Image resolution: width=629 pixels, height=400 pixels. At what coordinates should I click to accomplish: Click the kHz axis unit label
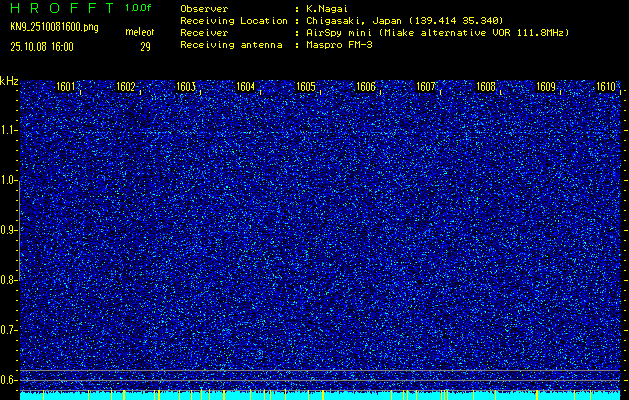click(9, 80)
